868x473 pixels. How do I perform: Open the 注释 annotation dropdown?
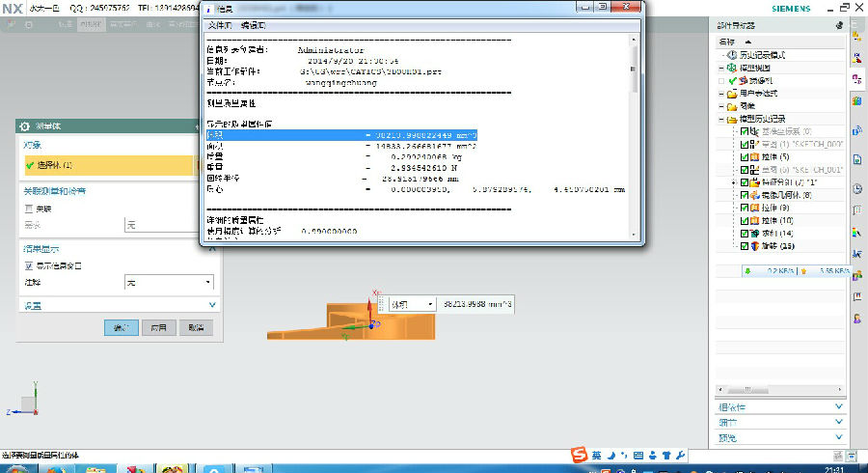coord(170,283)
